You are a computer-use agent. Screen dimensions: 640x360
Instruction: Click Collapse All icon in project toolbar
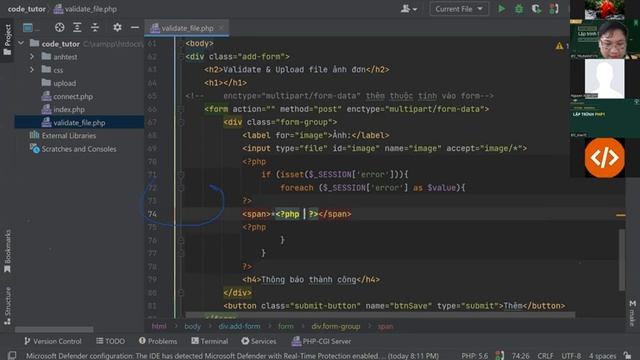pyautogui.click(x=95, y=27)
